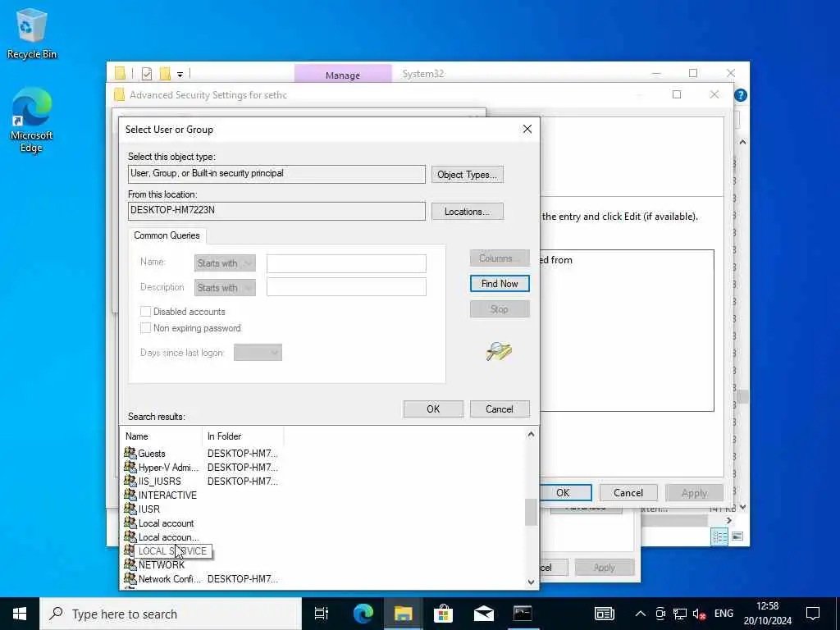Click the Columns button
This screenshot has height=630, width=840.
click(x=500, y=258)
